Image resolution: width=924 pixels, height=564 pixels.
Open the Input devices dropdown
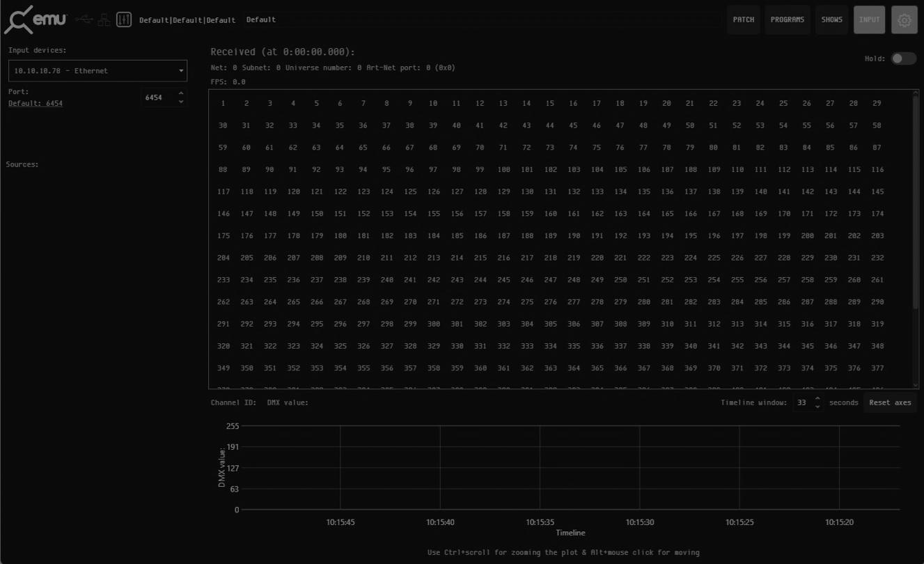point(97,70)
